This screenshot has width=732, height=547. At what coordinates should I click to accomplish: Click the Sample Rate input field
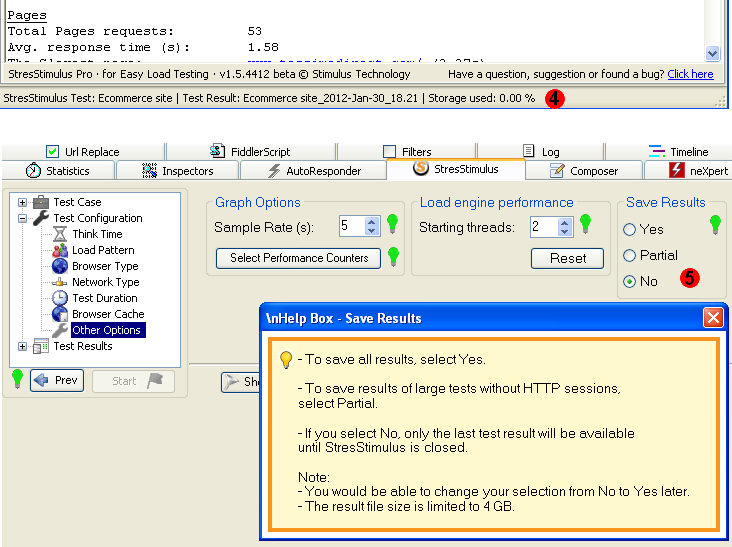[352, 226]
